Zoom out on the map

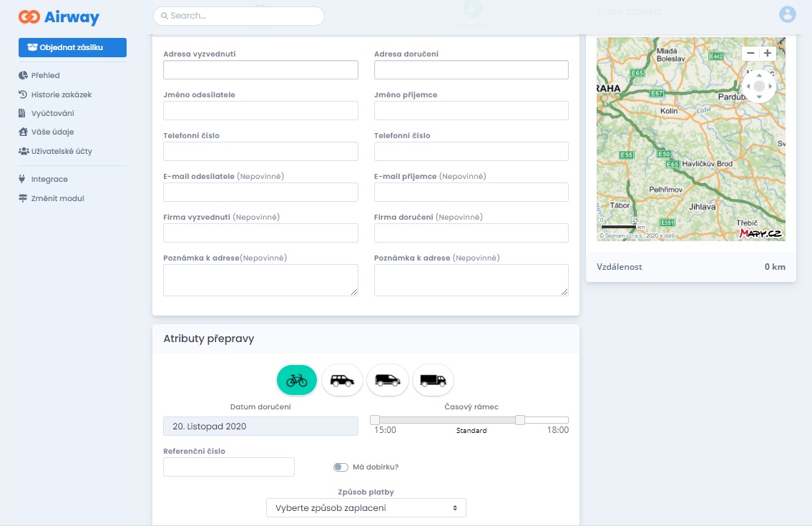(750, 53)
